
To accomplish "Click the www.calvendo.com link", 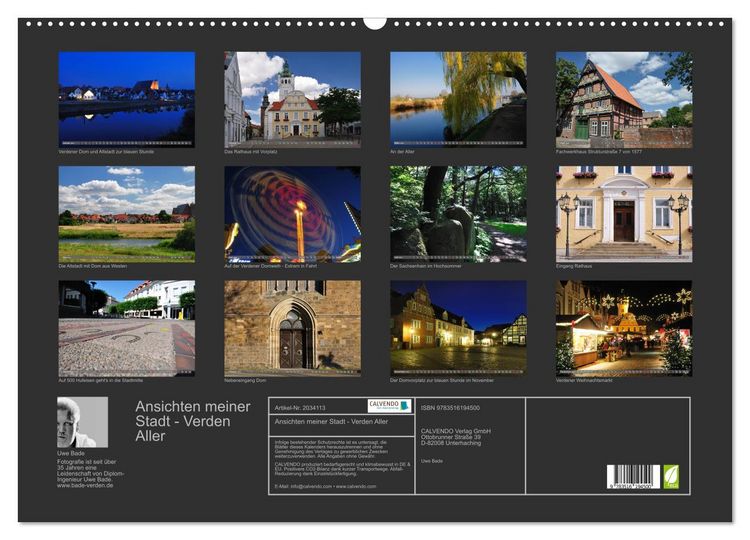I will pos(355,486).
